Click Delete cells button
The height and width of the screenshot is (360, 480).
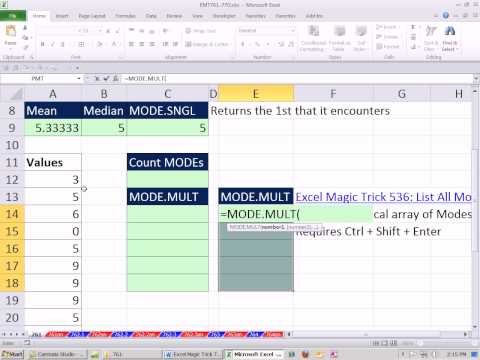387,37
